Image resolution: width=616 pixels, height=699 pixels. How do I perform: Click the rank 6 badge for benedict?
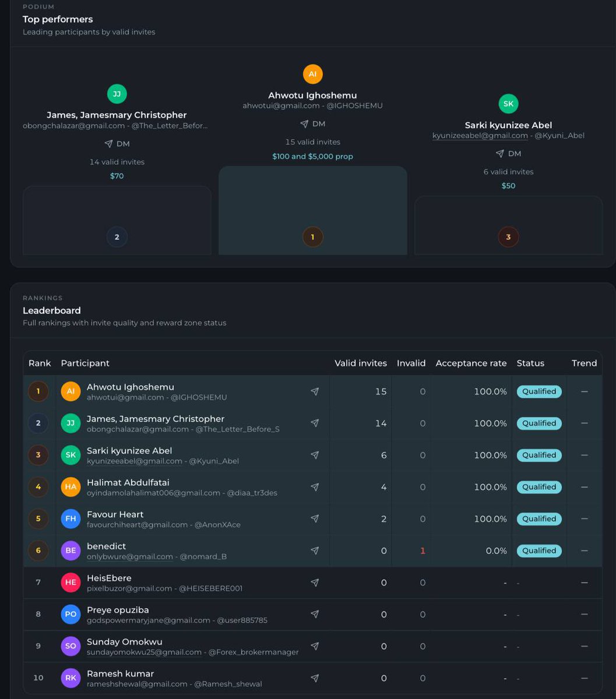click(38, 550)
